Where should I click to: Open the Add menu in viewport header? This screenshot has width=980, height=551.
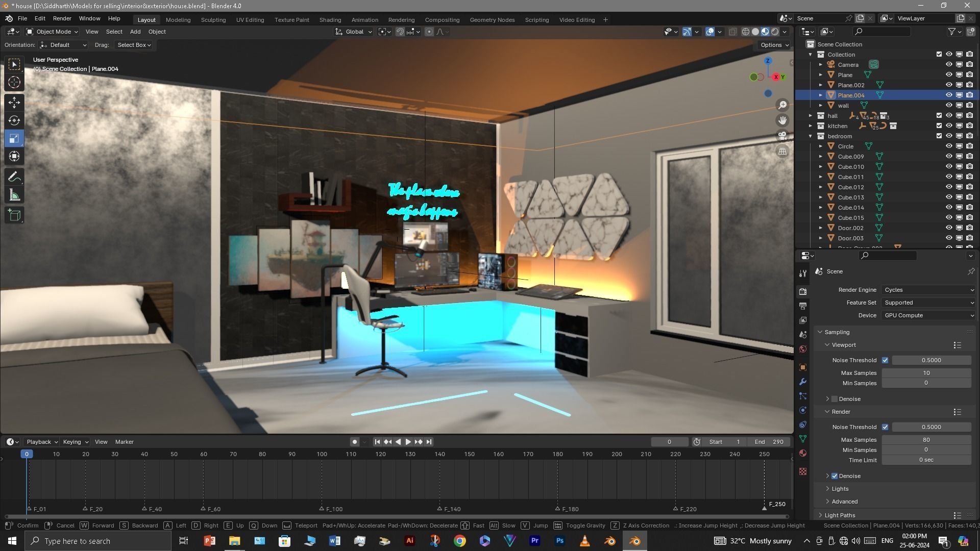(x=135, y=32)
